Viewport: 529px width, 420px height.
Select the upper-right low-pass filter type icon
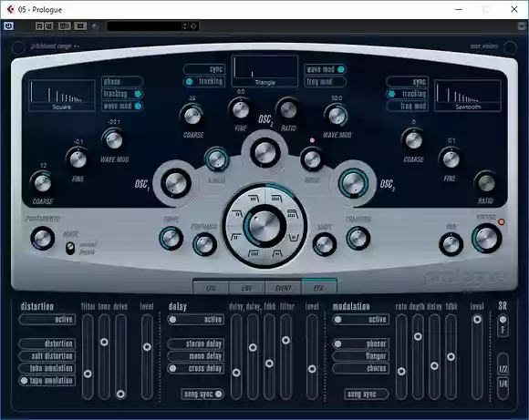pyautogui.click(x=276, y=199)
